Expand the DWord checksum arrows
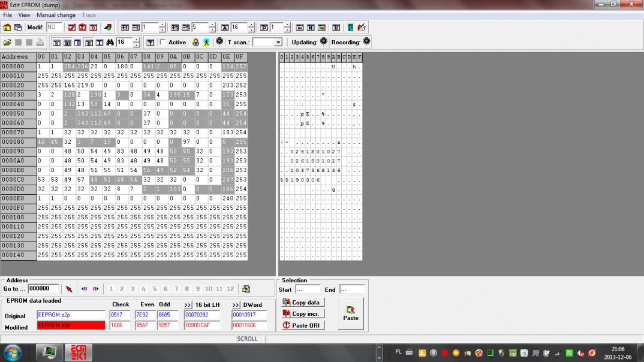Viewport: 644px width, 362px height. [x=236, y=305]
